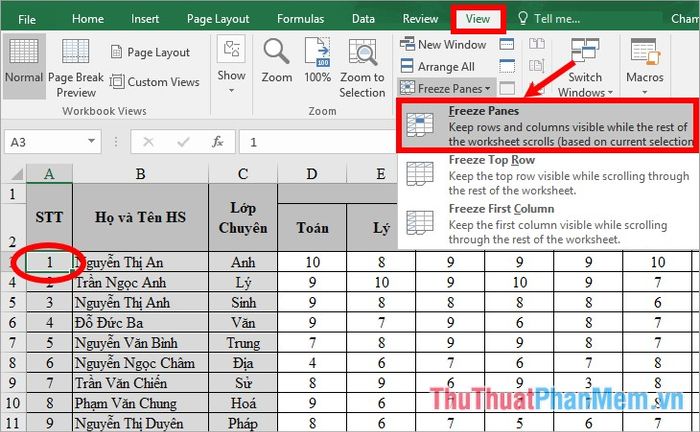Open the File tab
This screenshot has width=700, height=432.
[27, 19]
